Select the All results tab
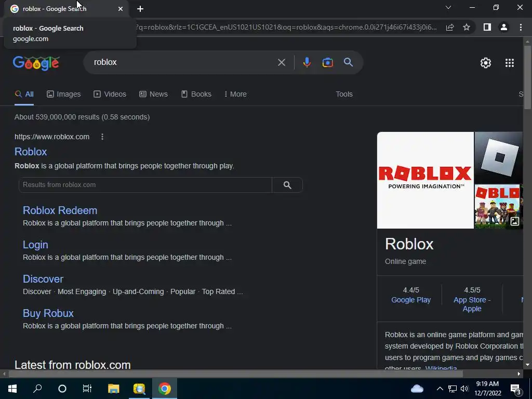Viewport: 532px width, 399px height. tap(24, 95)
